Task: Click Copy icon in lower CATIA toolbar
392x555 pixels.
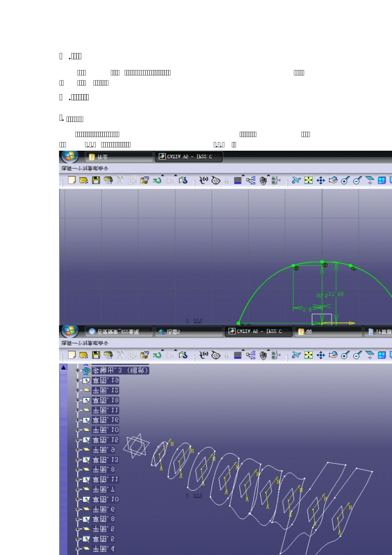Action: pyautogui.click(x=132, y=355)
